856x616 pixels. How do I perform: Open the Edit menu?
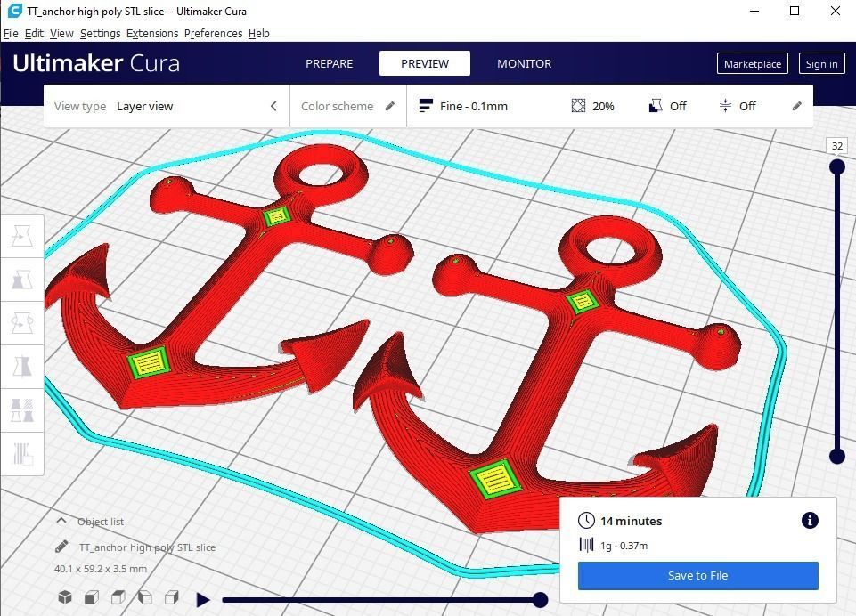[x=34, y=33]
